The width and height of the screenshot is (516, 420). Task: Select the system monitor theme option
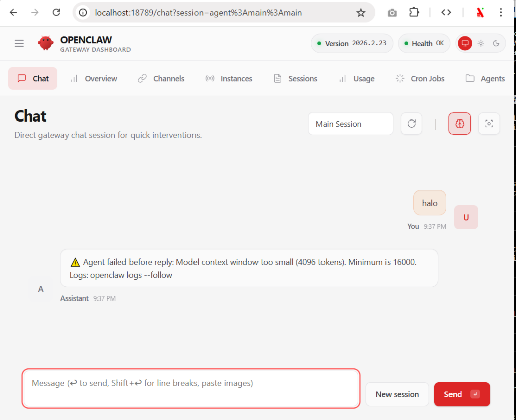pos(465,43)
